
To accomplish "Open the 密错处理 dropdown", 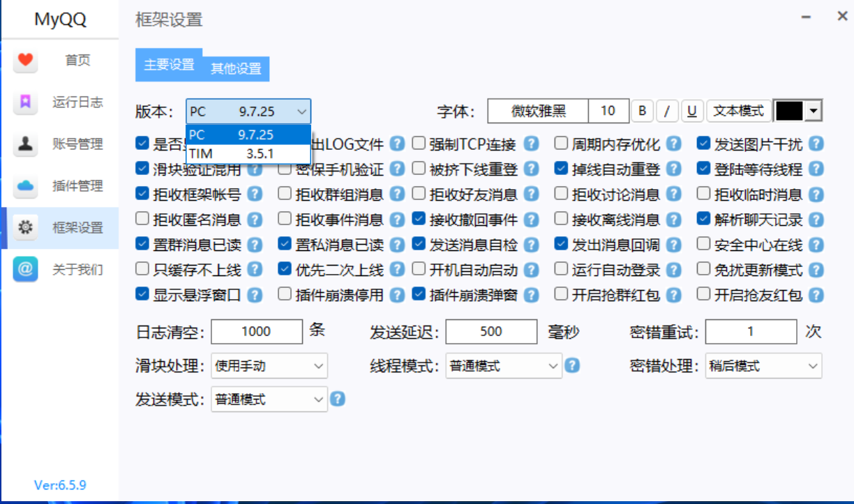I will click(763, 366).
